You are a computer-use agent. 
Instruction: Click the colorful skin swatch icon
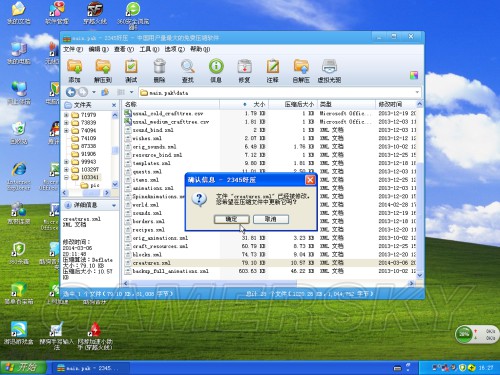click(414, 75)
